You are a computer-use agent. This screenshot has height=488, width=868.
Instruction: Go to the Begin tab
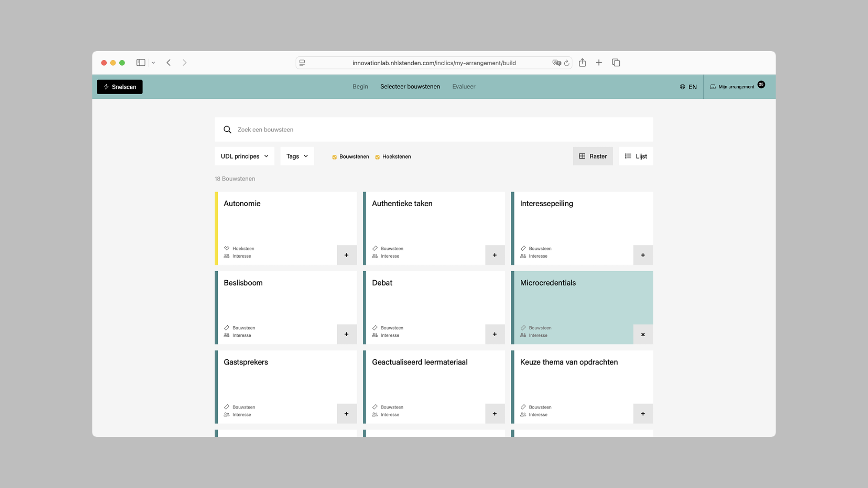tap(360, 87)
